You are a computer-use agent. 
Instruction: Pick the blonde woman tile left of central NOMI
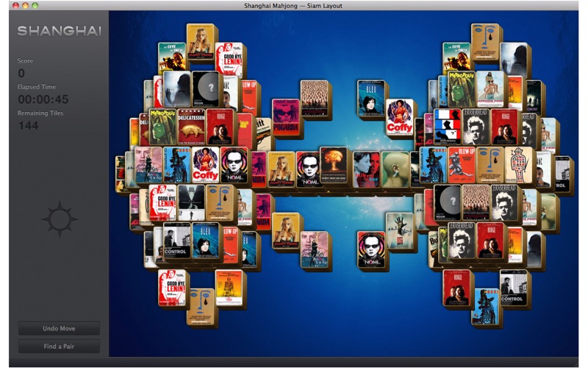click(x=282, y=170)
